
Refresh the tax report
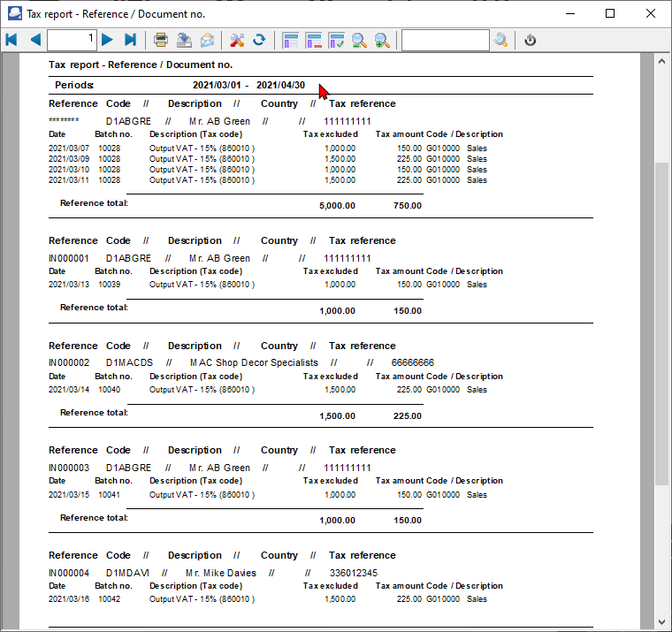click(x=259, y=40)
